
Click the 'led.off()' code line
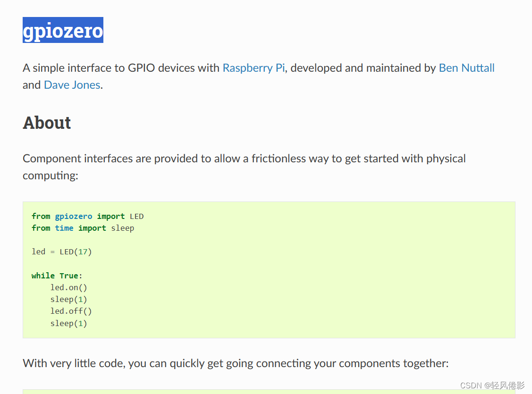(x=71, y=311)
